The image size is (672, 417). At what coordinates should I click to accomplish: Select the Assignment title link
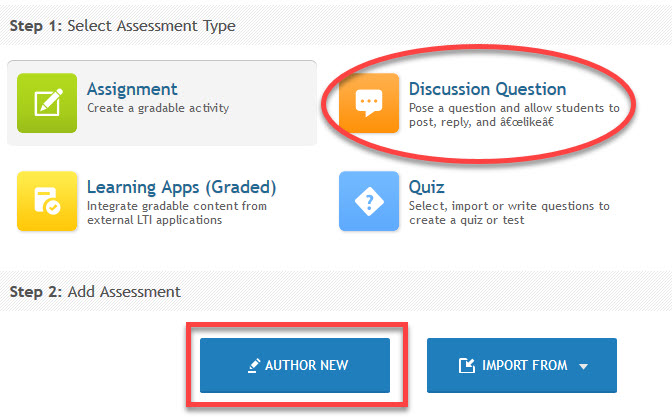tap(132, 89)
